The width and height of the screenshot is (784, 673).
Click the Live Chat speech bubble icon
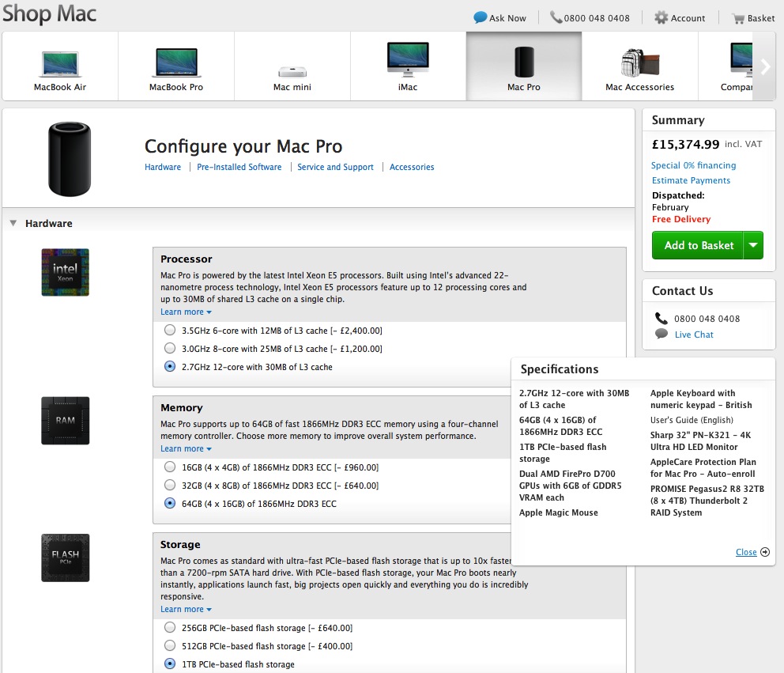pyautogui.click(x=661, y=334)
